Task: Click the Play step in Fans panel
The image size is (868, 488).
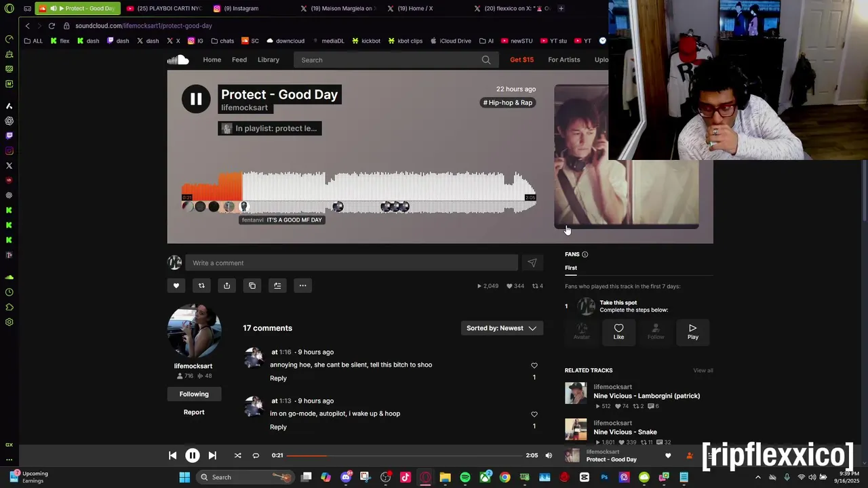Action: [x=692, y=331]
